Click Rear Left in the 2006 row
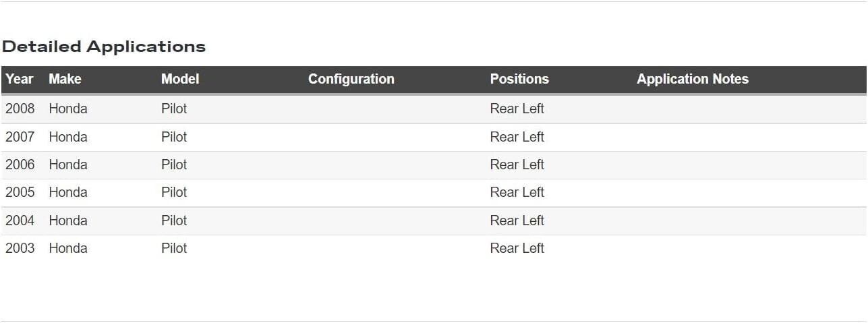This screenshot has height=323, width=868. coord(517,165)
